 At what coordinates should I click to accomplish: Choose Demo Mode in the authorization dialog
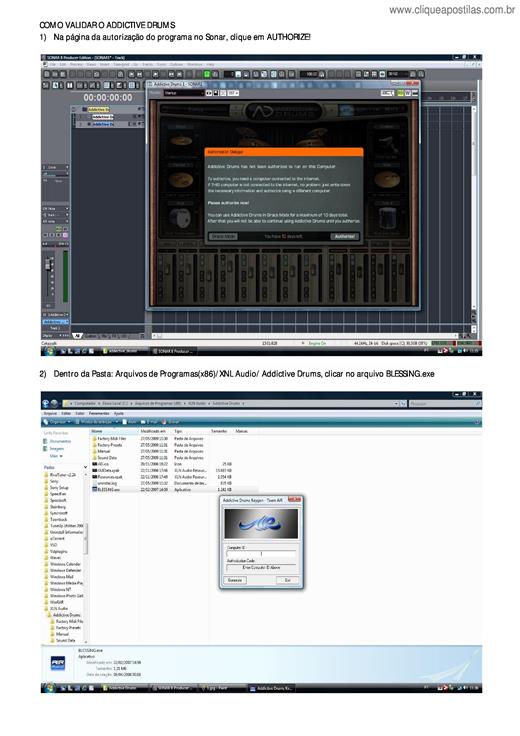click(224, 236)
